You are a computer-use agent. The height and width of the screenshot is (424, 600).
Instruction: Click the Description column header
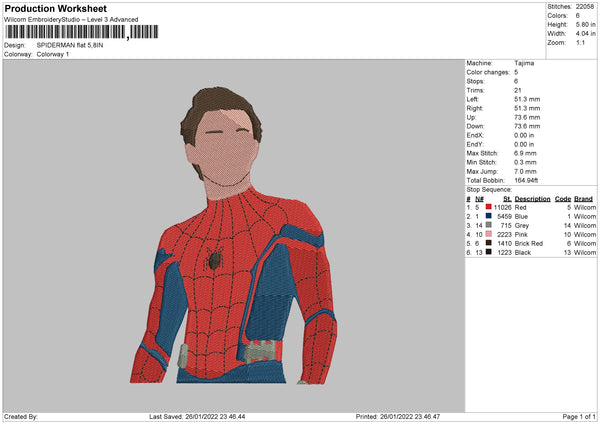[x=533, y=198]
